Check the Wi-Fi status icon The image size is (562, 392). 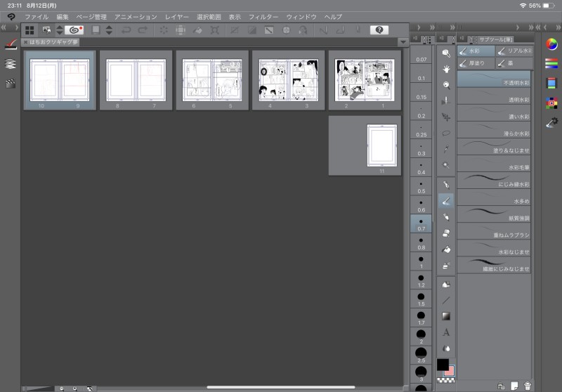pyautogui.click(x=523, y=6)
